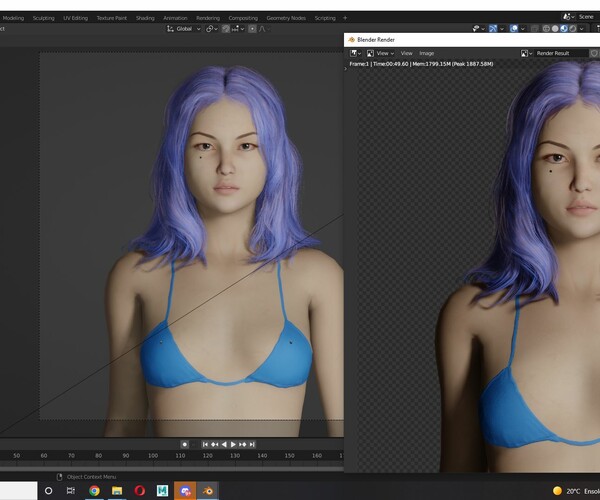Open Task View on the taskbar
600x500 pixels.
click(71, 490)
